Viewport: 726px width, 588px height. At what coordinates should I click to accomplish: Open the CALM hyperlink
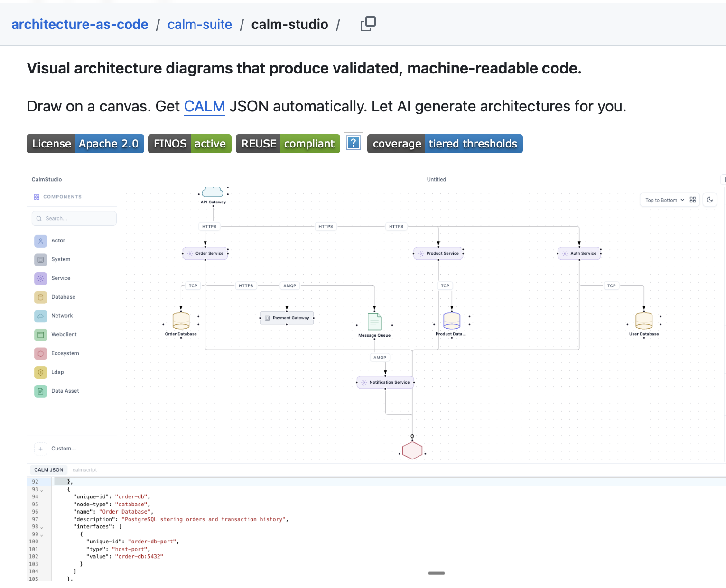click(205, 106)
